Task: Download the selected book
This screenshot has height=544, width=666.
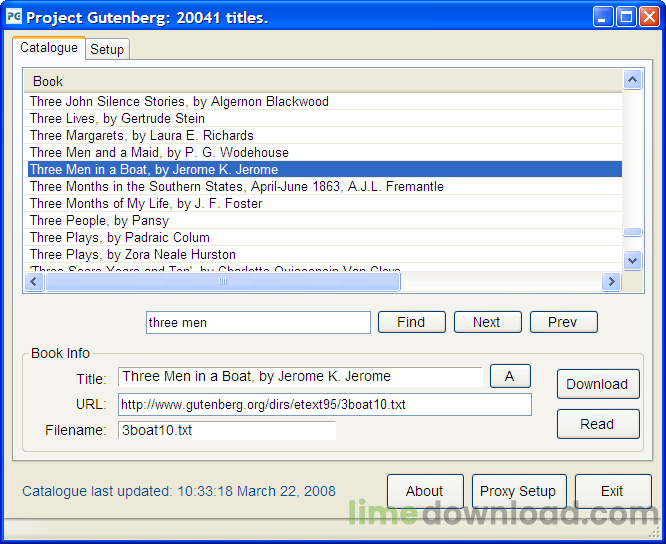Action: click(x=597, y=384)
